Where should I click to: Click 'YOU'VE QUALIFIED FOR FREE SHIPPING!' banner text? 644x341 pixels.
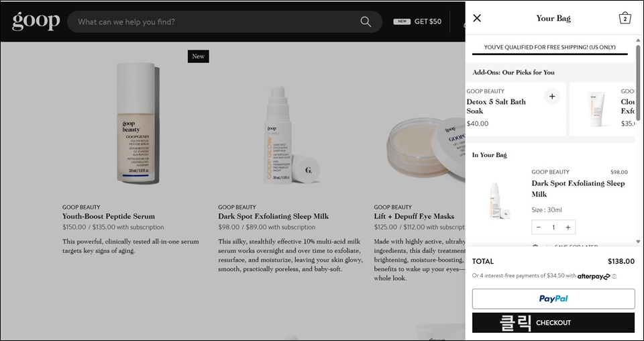549,47
